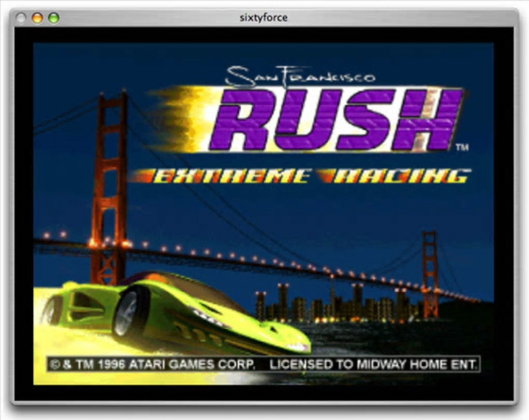Minimize the sixtyforce window with yellow button
Viewport: 529px width, 420px height.
point(37,18)
